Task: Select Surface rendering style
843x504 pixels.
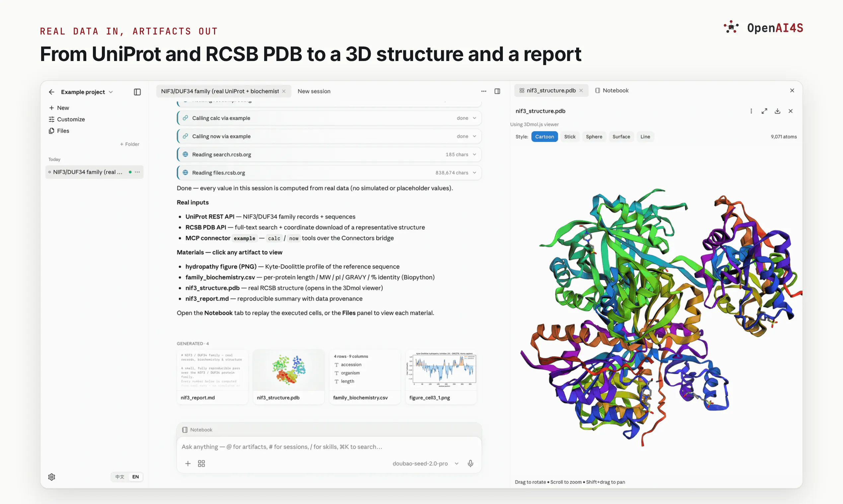Action: pyautogui.click(x=621, y=137)
